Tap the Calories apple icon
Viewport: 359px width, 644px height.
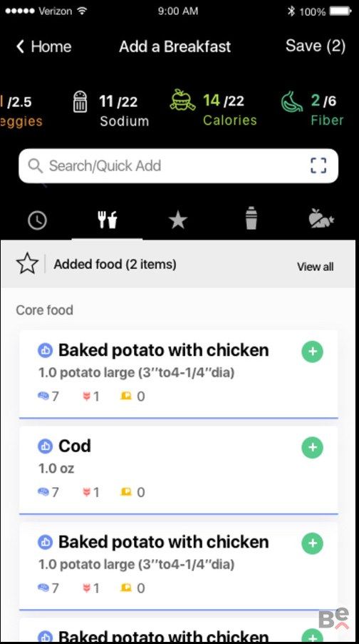pyautogui.click(x=183, y=101)
